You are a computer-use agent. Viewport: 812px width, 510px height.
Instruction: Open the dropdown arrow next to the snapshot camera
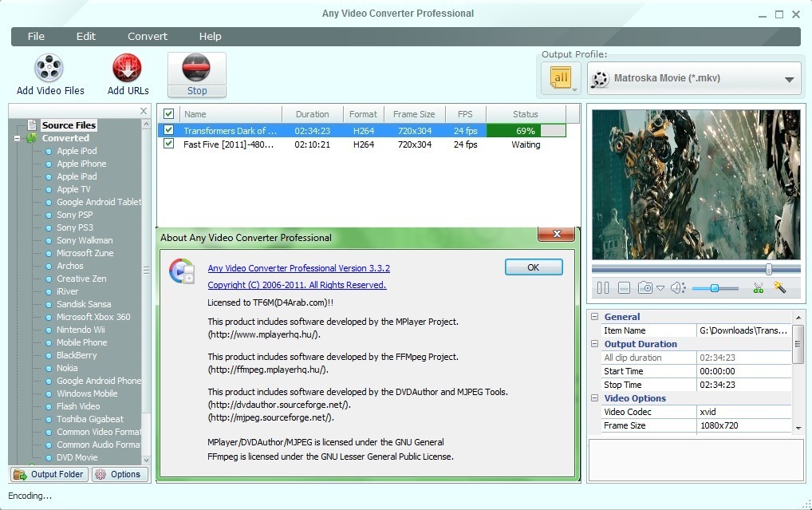tap(660, 288)
